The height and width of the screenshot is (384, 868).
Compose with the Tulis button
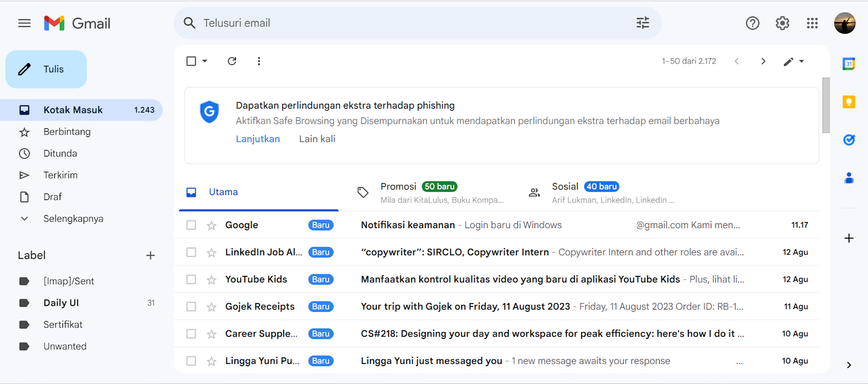(x=46, y=70)
